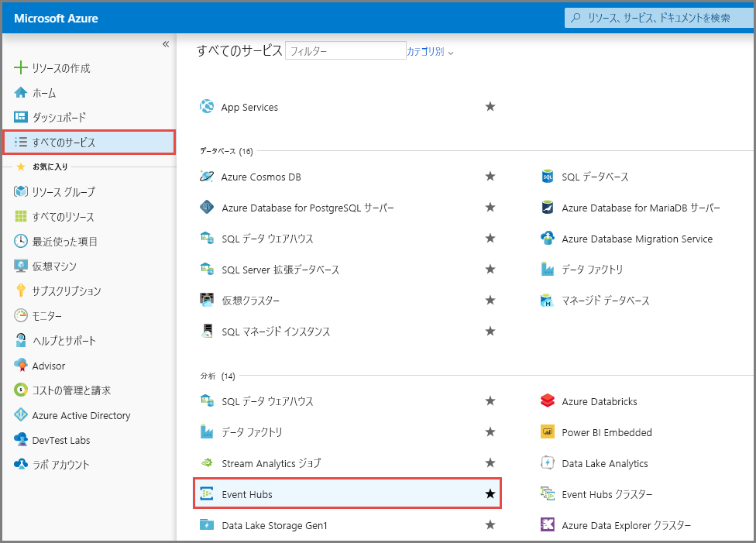Open Azure Database for PostgreSQL サーバー
Image resolution: width=756 pixels, height=543 pixels.
(308, 208)
